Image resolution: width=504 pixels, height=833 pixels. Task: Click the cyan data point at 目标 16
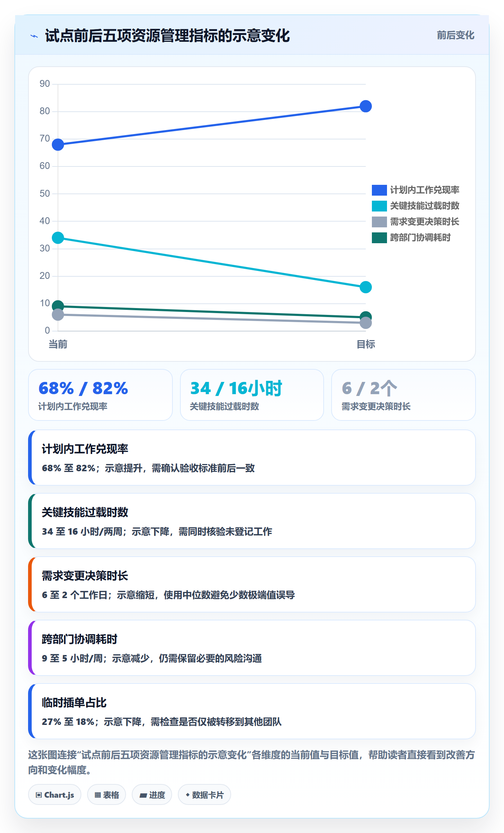366,287
